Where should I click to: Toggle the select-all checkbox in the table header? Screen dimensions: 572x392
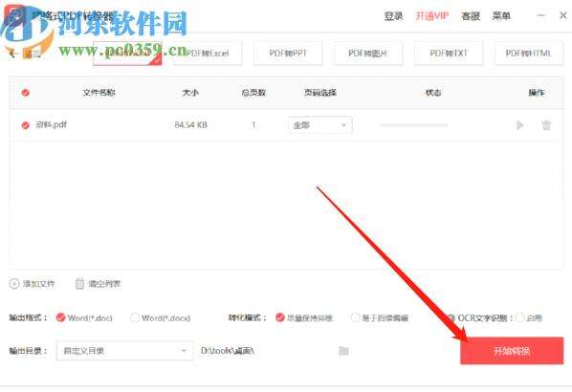pyautogui.click(x=25, y=93)
